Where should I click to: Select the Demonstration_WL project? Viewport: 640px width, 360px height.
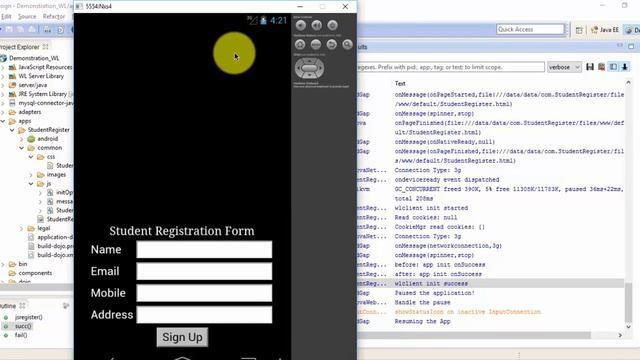[34, 58]
